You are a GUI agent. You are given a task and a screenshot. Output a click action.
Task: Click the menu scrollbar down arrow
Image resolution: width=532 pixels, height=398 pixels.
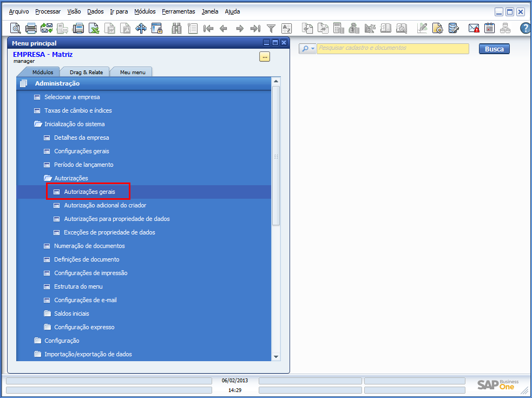pyautogui.click(x=276, y=356)
